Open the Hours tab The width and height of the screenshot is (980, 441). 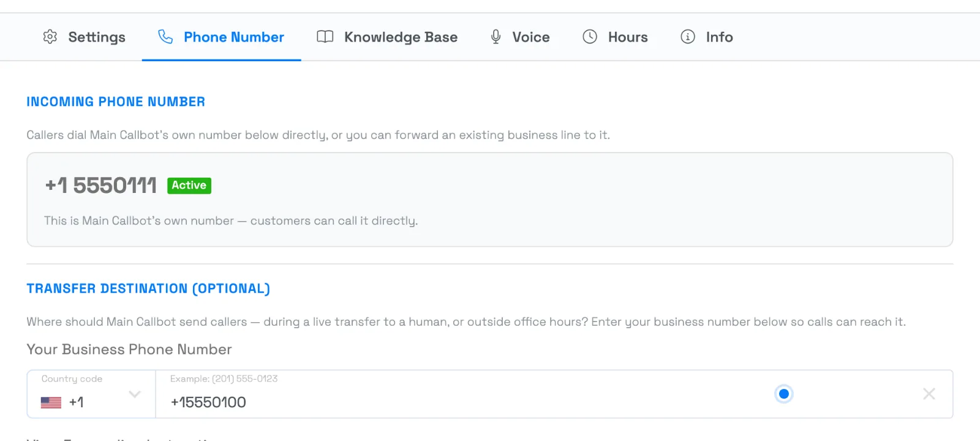coord(615,37)
